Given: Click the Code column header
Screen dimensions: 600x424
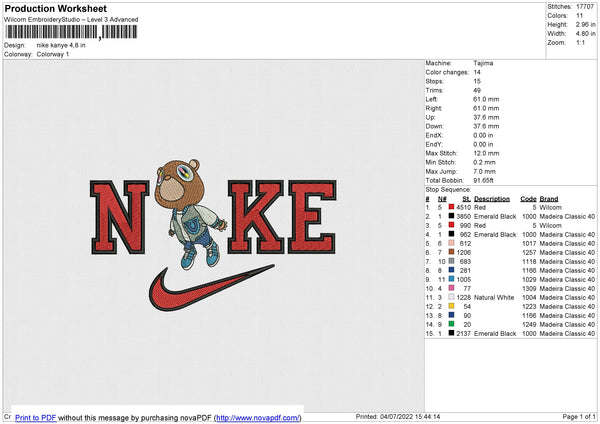Looking at the screenshot, I should (x=528, y=199).
